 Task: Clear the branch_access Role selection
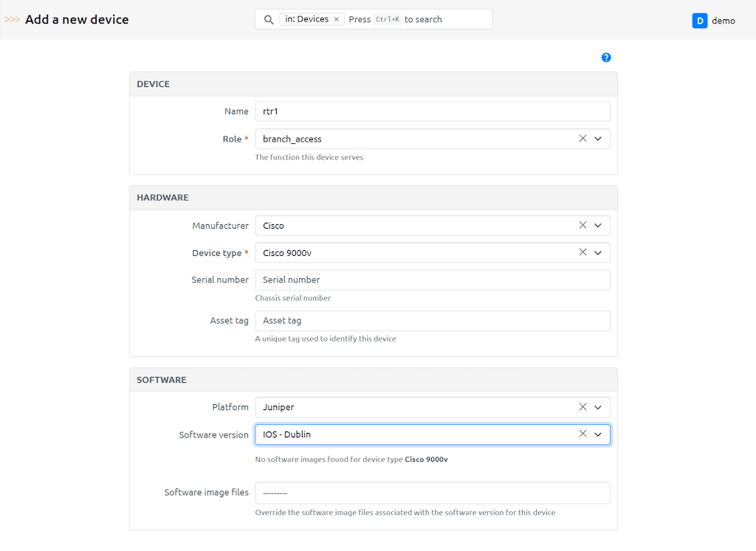click(x=583, y=139)
